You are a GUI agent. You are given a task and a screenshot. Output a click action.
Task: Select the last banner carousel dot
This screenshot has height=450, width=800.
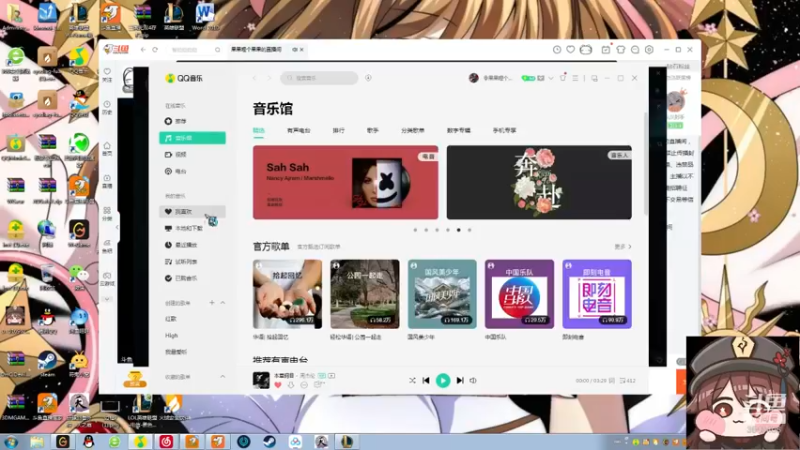click(x=469, y=230)
